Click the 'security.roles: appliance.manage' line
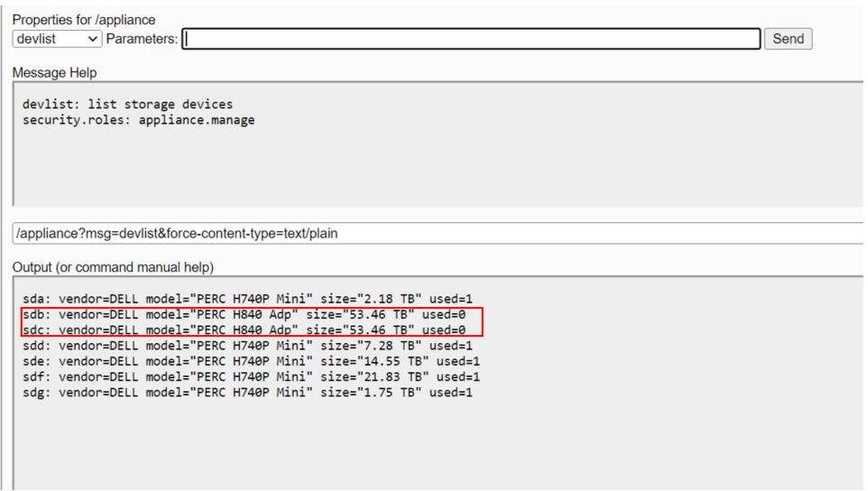This screenshot has width=868, height=491. coord(138,120)
